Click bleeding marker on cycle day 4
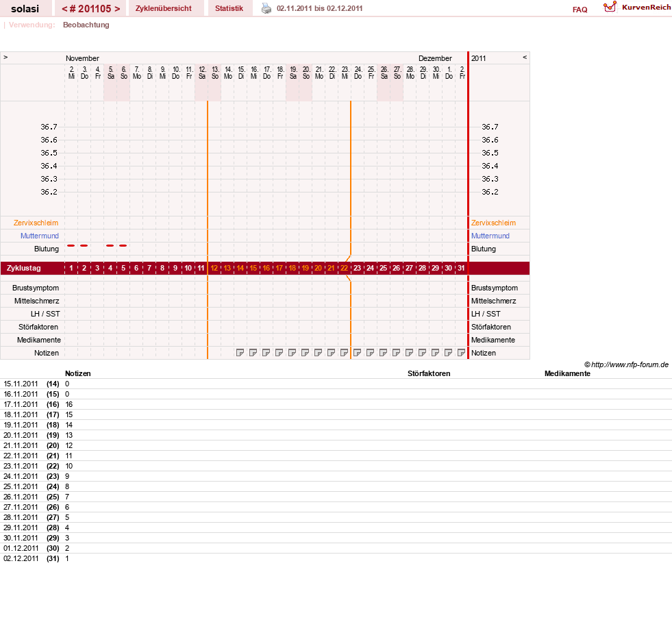Viewport: 672px width, 633px height. pyautogui.click(x=110, y=245)
